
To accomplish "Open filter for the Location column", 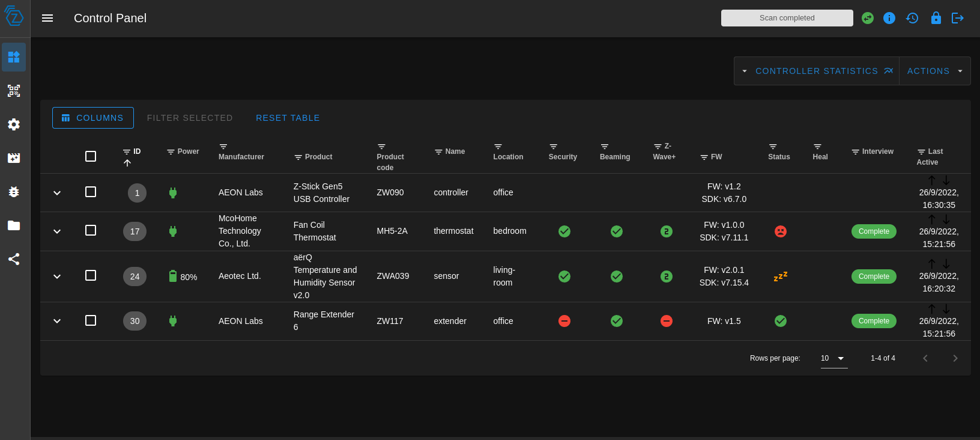I will pyautogui.click(x=498, y=147).
